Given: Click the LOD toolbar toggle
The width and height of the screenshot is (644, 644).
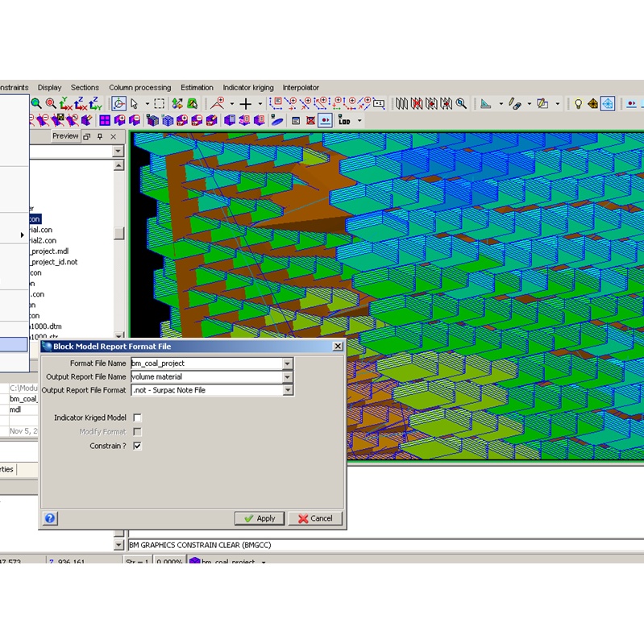Looking at the screenshot, I should 345,120.
